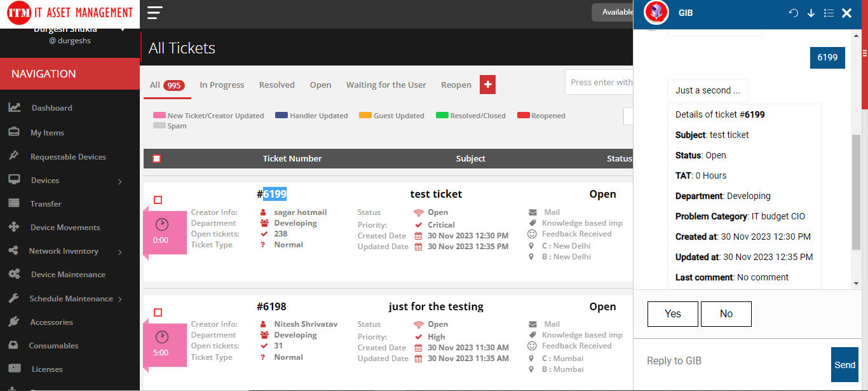Click the Mail envelope icon on ticket 6199
868x391 pixels.
pos(532,212)
